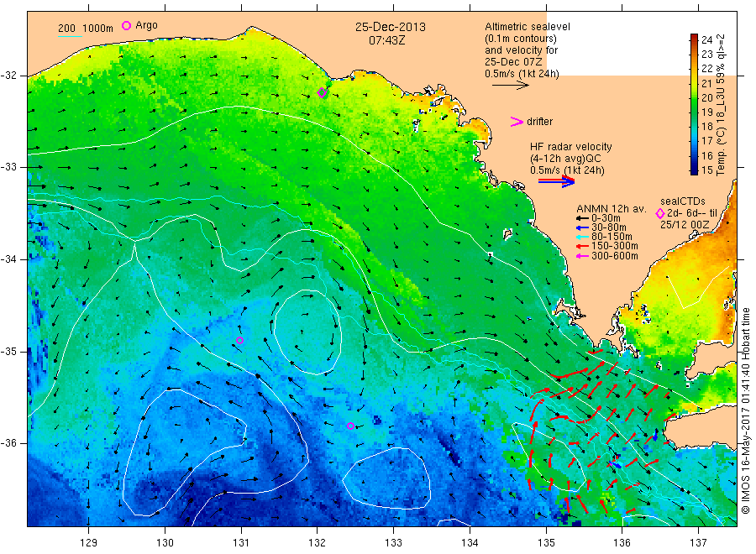
Task: Click the 132 longitude axis label
Action: (318, 543)
